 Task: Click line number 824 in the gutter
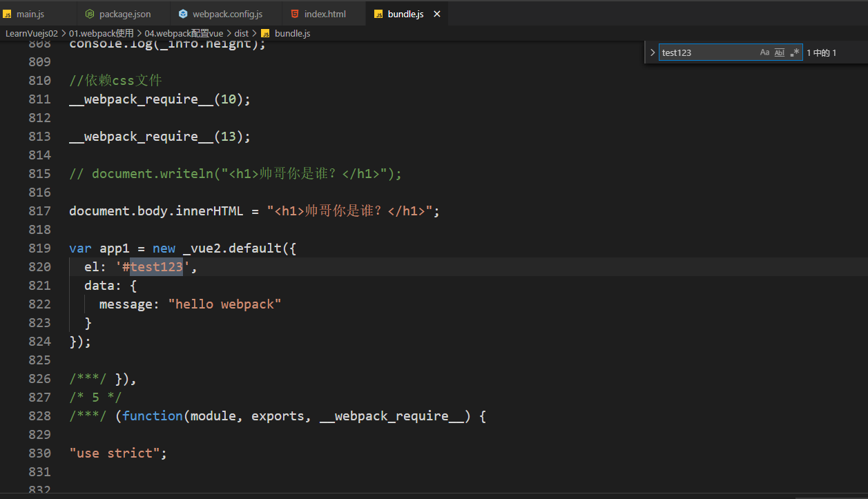(x=39, y=342)
